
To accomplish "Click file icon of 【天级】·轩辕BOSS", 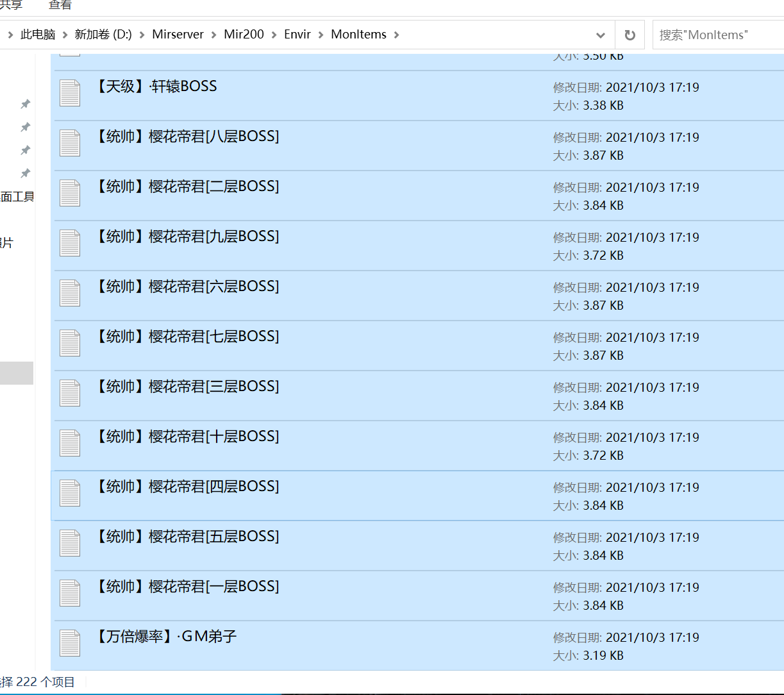I will click(70, 94).
